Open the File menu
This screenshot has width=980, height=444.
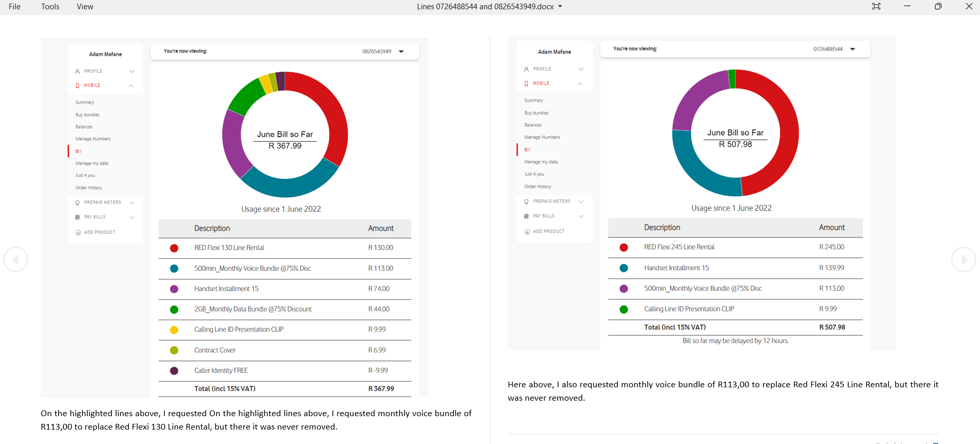15,7
